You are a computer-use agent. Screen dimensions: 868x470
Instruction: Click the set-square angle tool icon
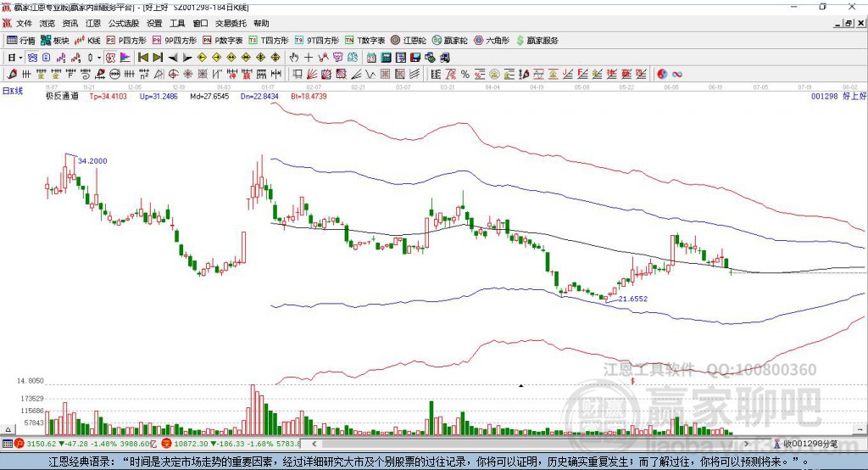pyautogui.click(x=159, y=75)
